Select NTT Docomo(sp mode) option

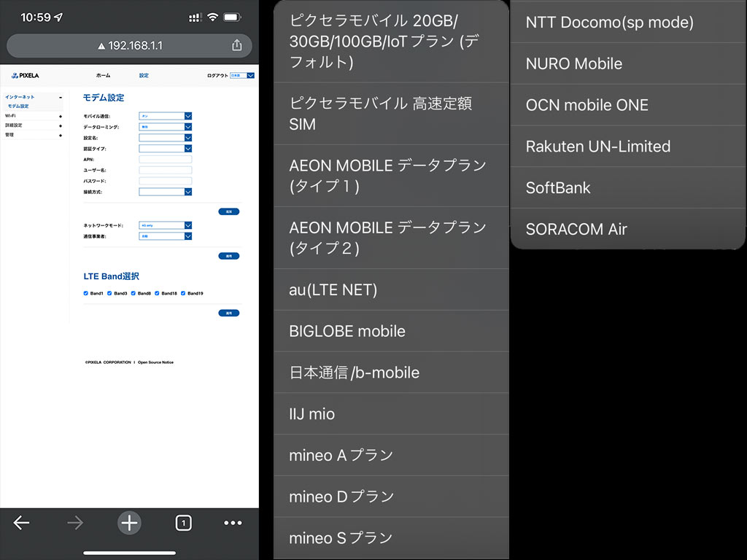pyautogui.click(x=628, y=22)
